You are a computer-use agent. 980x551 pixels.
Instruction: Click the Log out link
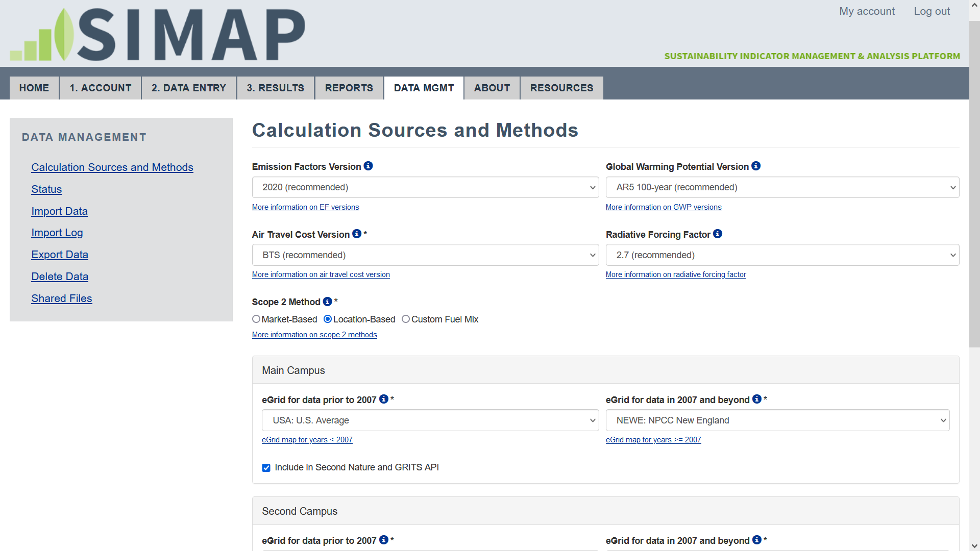[x=932, y=11]
